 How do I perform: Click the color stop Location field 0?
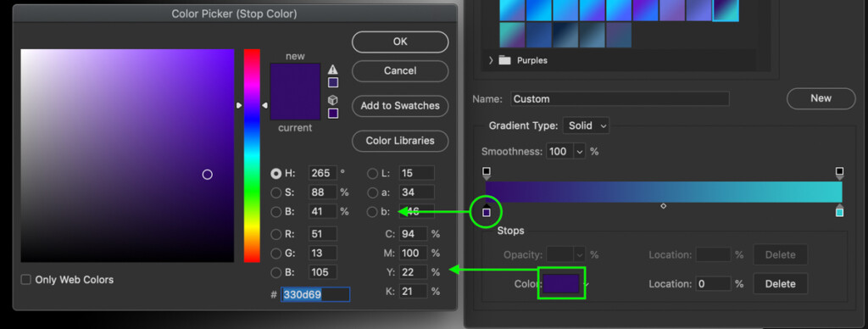tap(713, 284)
